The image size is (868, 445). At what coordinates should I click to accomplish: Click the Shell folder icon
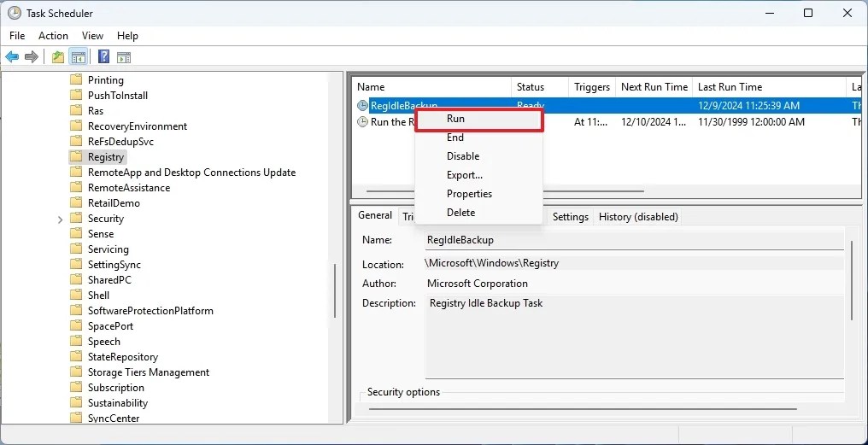[x=76, y=295]
